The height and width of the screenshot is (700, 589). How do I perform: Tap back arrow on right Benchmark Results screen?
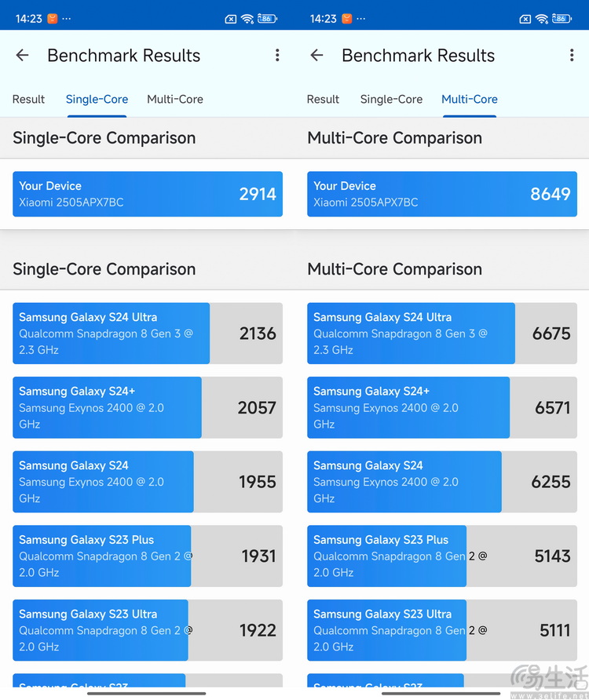coord(316,56)
